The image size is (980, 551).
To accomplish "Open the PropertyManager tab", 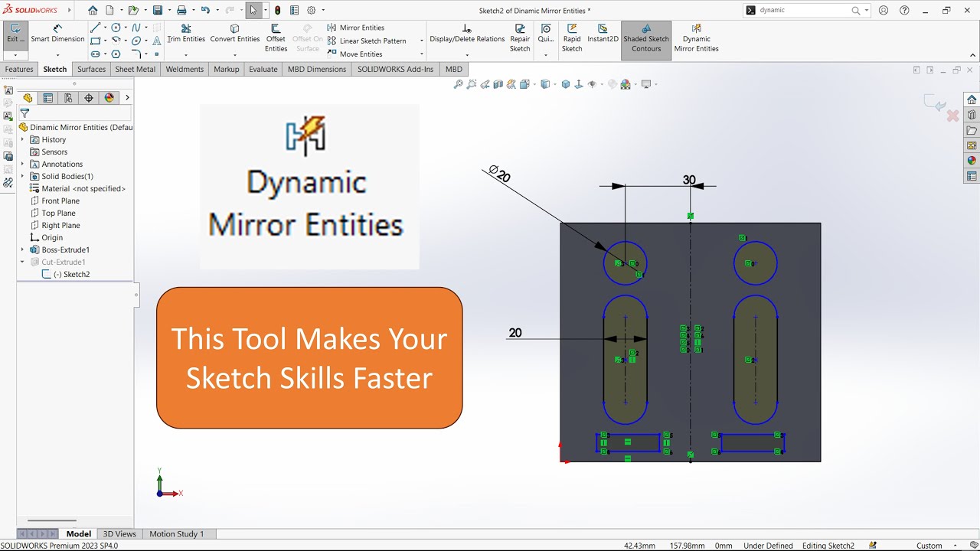I will click(x=48, y=98).
